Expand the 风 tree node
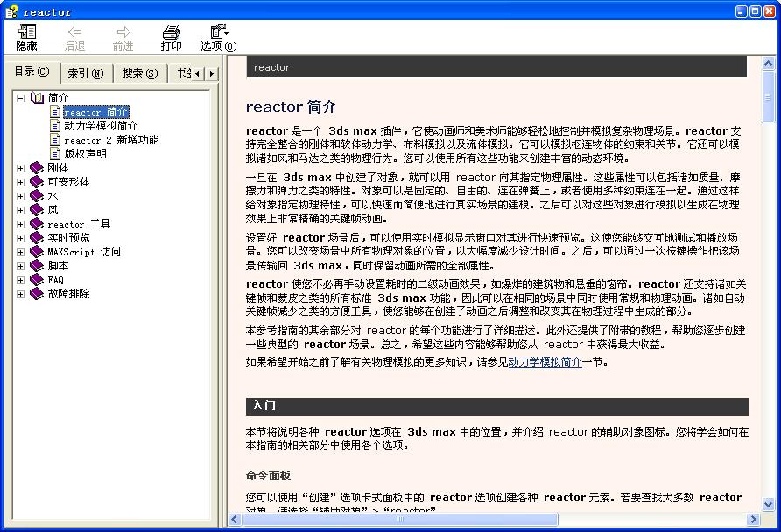This screenshot has height=532, width=781. [20, 210]
